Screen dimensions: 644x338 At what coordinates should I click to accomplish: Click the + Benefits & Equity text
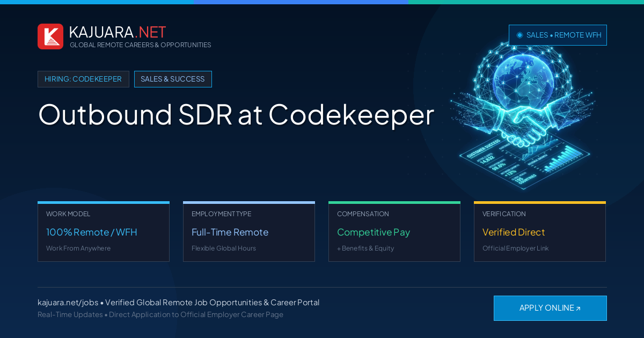(365, 248)
